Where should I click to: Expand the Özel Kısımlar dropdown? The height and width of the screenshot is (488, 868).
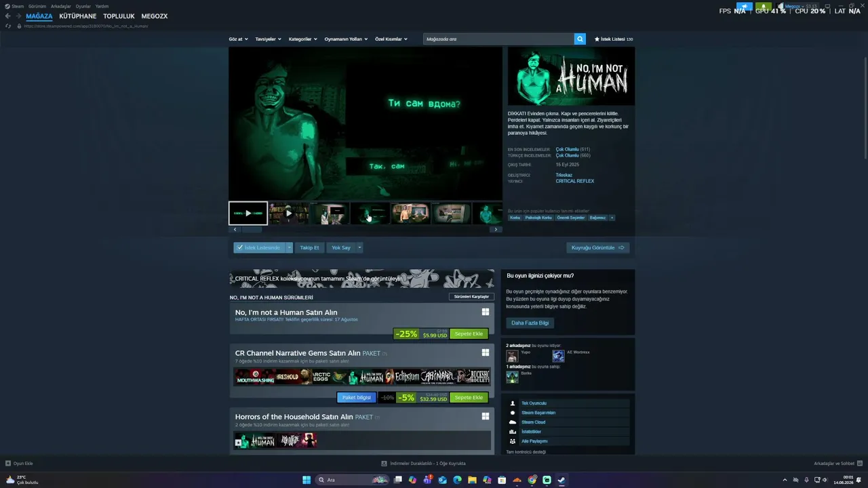pyautogui.click(x=391, y=39)
